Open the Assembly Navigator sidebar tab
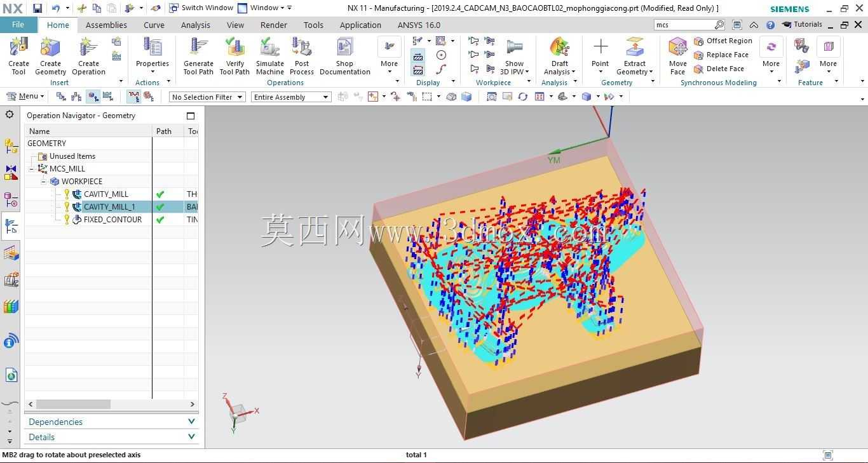 (x=11, y=146)
